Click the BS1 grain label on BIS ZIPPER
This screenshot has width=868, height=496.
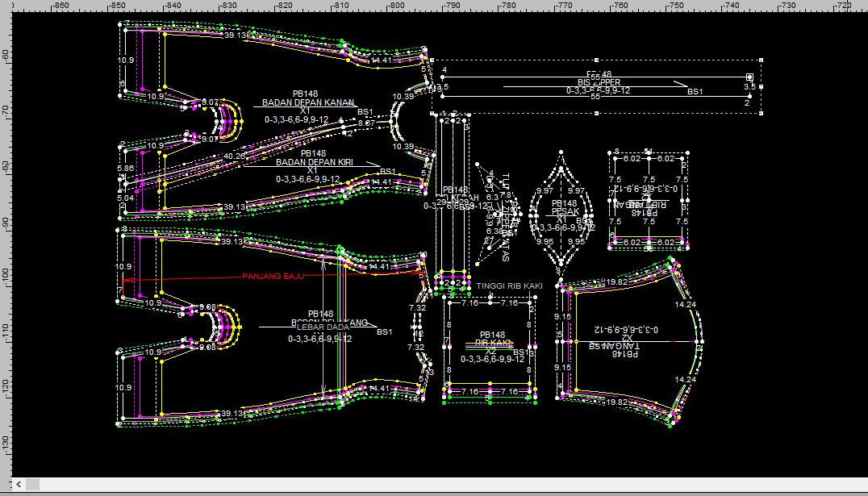(x=695, y=92)
